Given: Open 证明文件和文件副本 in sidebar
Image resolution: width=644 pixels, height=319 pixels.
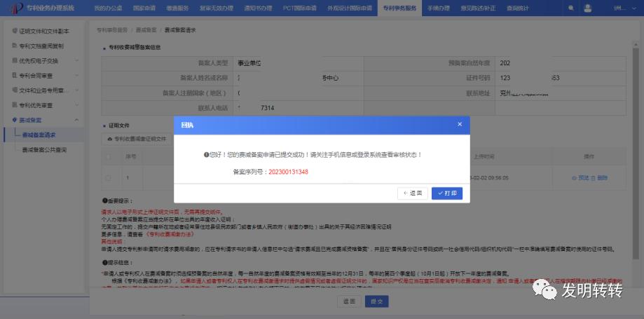Looking at the screenshot, I should (x=44, y=31).
